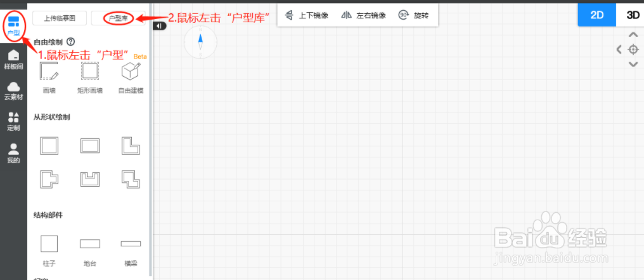The image size is (644, 280).
Task: Click the 结构部件 section heading
Action: pos(48,215)
